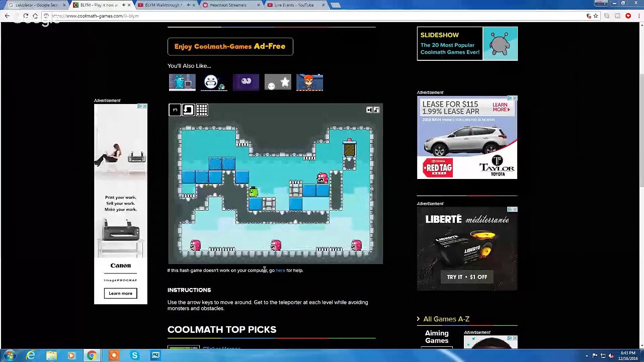Open the orange recorder app in taskbar
Image resolution: width=644 pixels, height=362 pixels.
pos(114,355)
